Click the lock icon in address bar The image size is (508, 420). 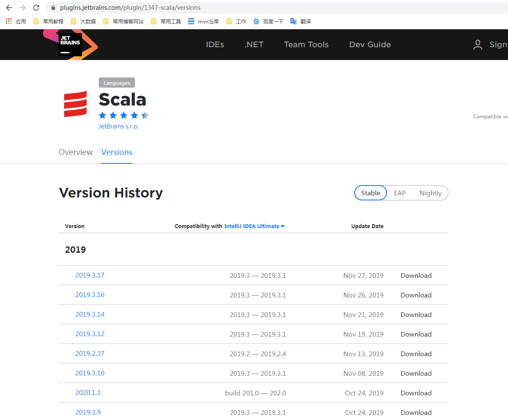(53, 8)
